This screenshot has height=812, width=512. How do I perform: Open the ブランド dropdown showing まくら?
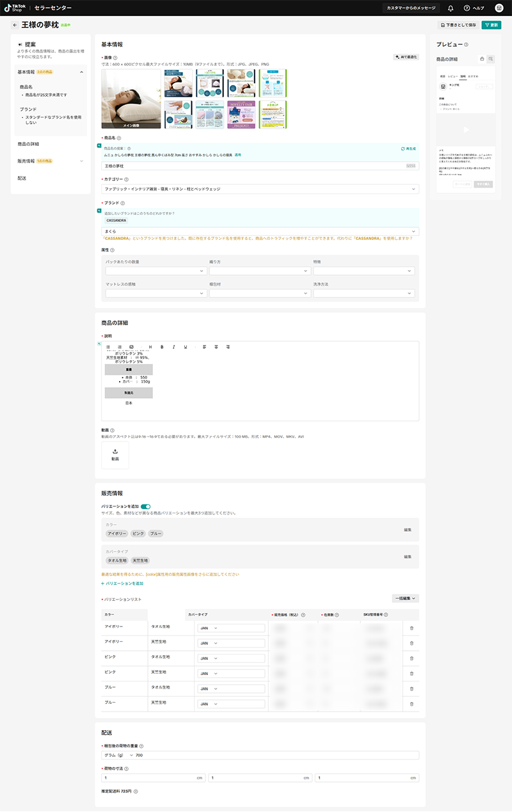(x=260, y=231)
